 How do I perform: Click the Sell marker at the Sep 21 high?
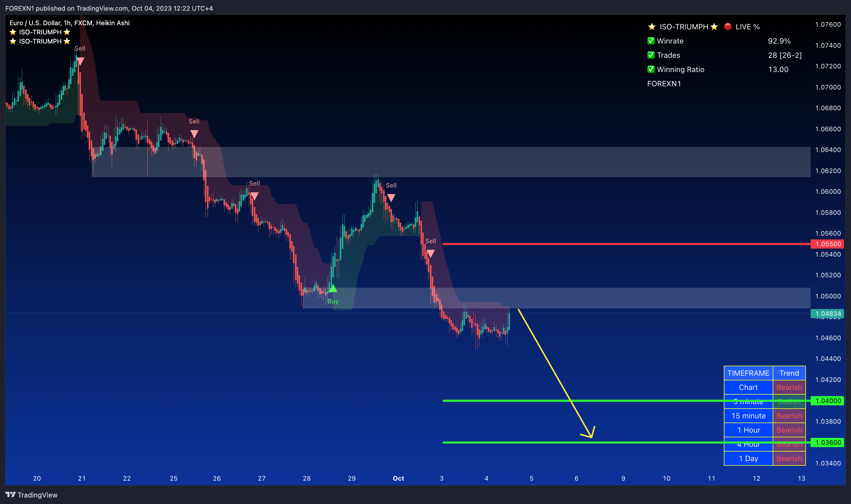80,61
